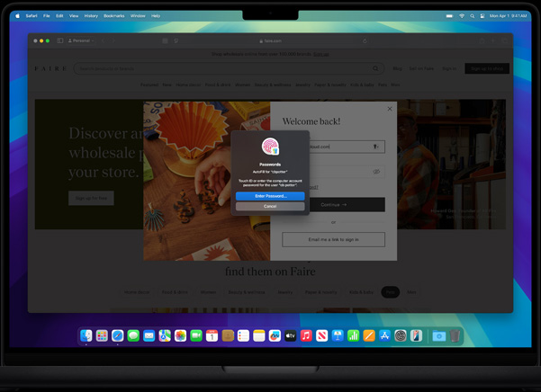This screenshot has height=392, width=541.
Task: Open the File menu
Action: pyautogui.click(x=47, y=16)
